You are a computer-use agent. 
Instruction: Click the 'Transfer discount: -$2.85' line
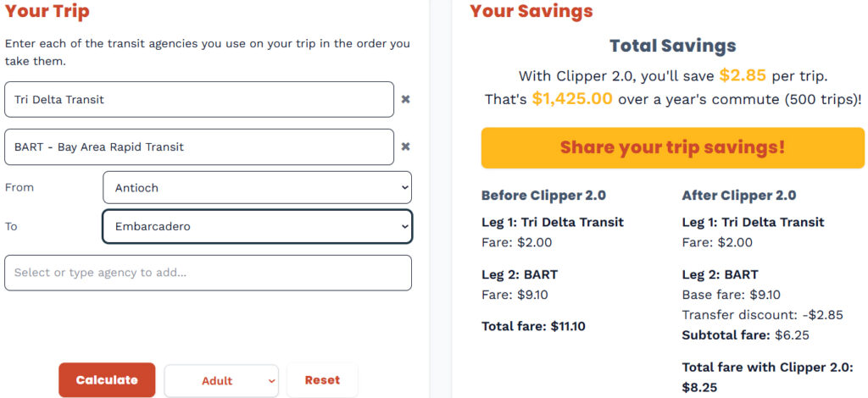point(762,315)
